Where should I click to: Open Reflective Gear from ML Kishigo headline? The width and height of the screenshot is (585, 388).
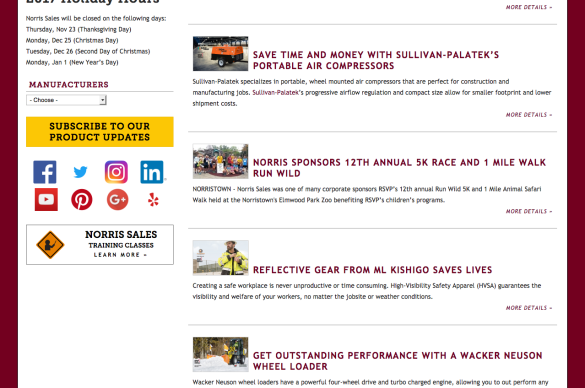(372, 270)
